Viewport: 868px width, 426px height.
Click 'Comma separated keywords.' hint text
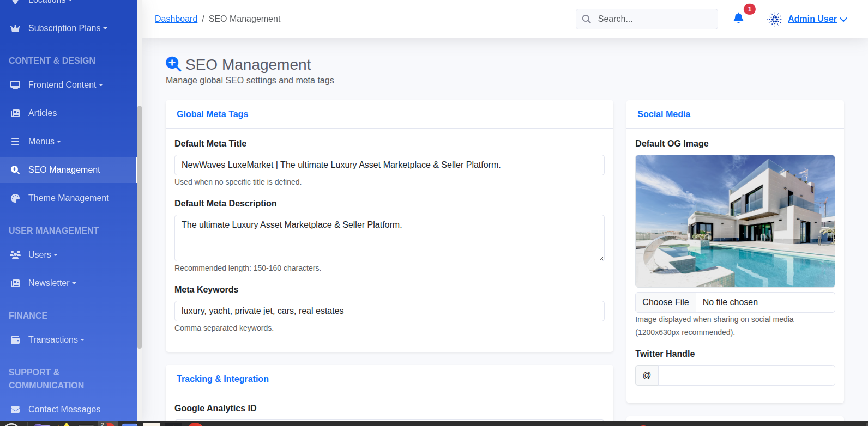click(224, 328)
